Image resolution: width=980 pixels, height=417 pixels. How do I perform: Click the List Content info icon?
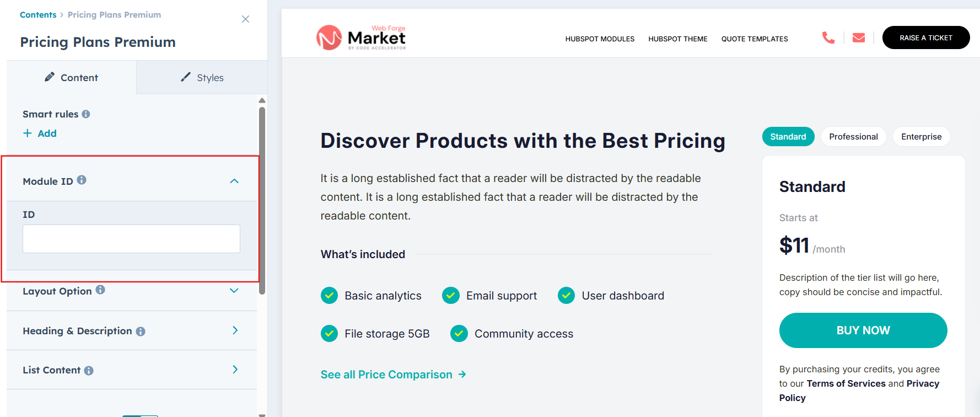pos(89,371)
